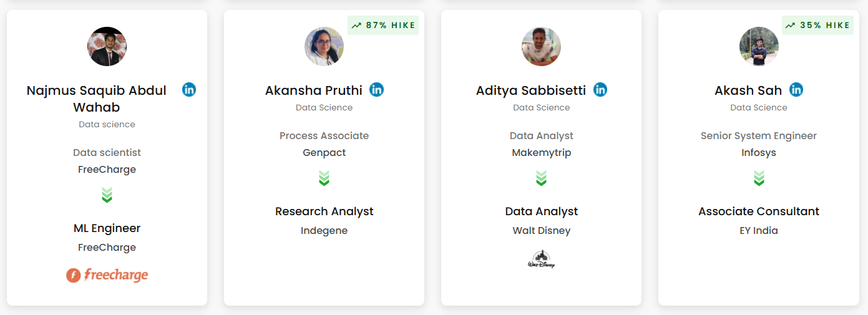This screenshot has width=868, height=315.
Task: Click green down chevrons under Infosys
Action: tap(759, 178)
